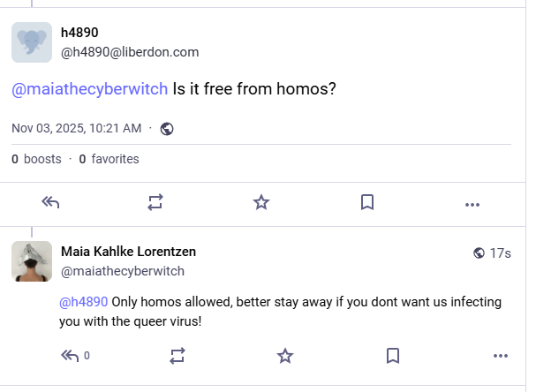Screen dimensions: 536x392
Task: Open h4890 display name profile
Action: (79, 34)
